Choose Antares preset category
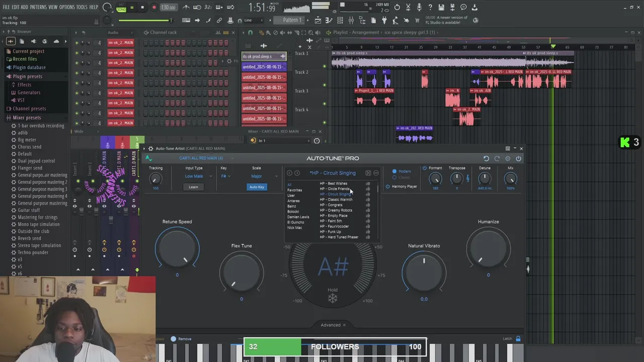644x362 pixels. [293, 201]
